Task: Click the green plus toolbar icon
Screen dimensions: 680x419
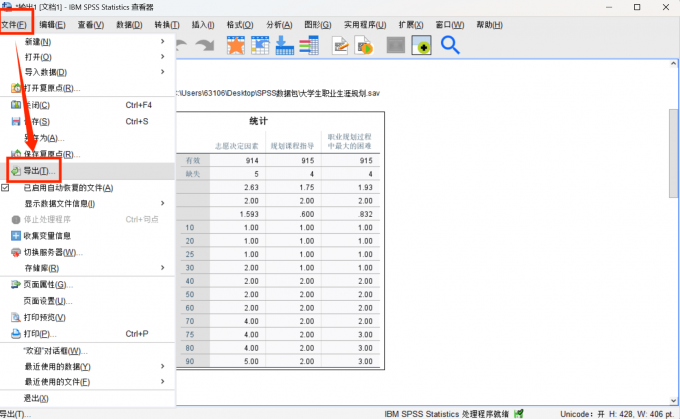Action: (x=422, y=45)
